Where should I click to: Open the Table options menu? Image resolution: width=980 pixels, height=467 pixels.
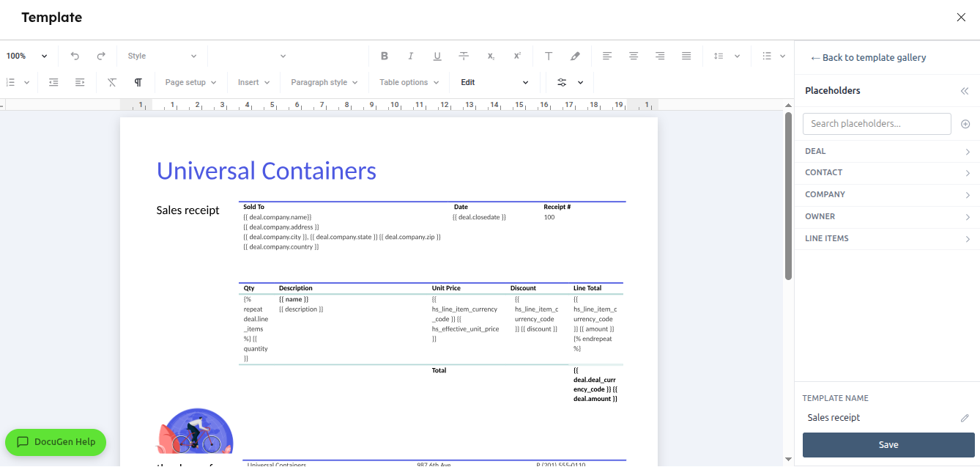click(409, 82)
